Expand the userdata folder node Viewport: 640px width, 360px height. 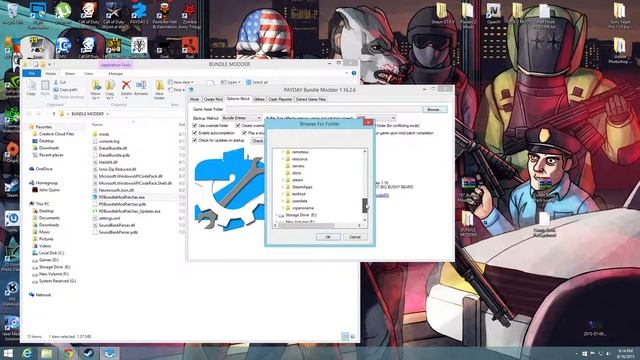(282, 201)
